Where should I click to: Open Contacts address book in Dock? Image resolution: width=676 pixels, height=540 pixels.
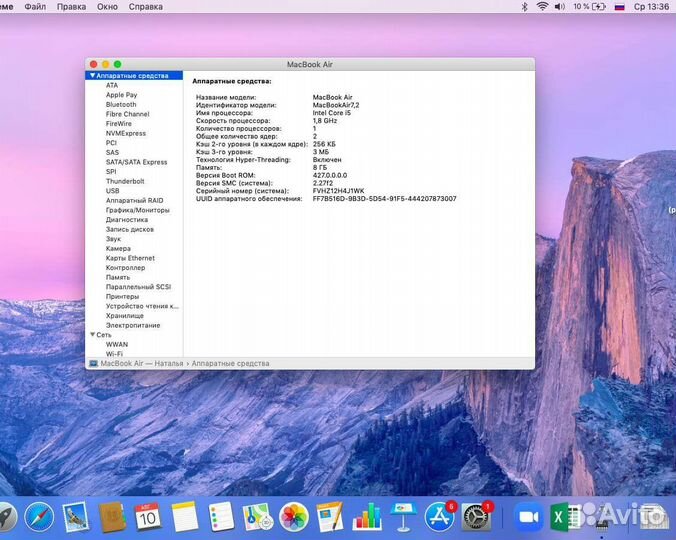pyautogui.click(x=112, y=517)
